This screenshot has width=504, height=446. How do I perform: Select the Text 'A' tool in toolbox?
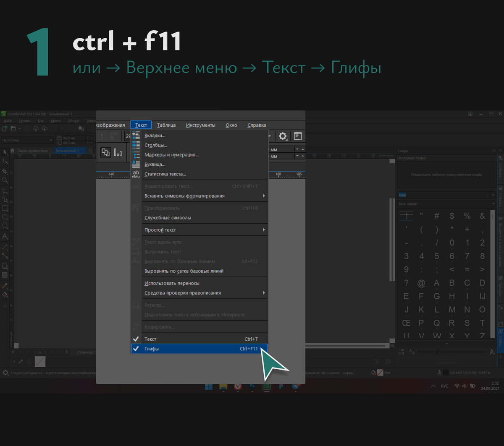click(5, 236)
